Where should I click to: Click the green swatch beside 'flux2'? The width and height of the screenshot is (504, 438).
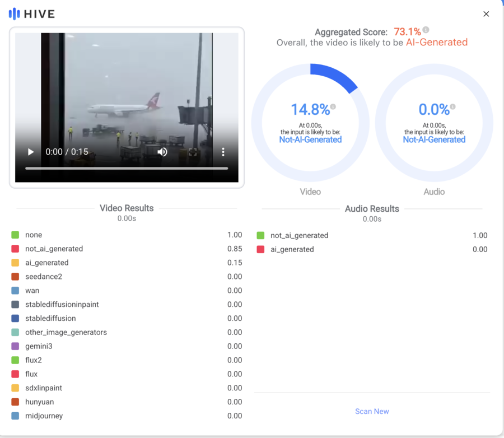15,360
